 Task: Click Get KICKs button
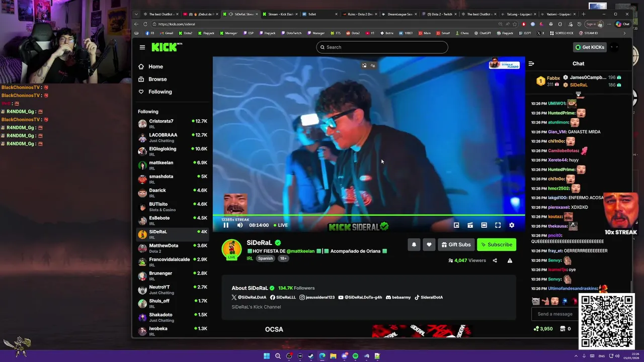[589, 47]
